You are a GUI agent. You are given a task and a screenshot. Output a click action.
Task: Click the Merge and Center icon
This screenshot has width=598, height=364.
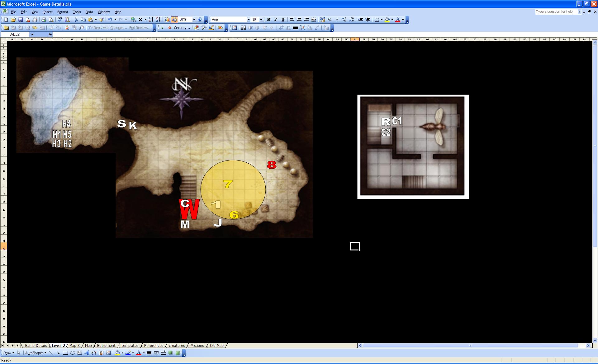(x=314, y=20)
